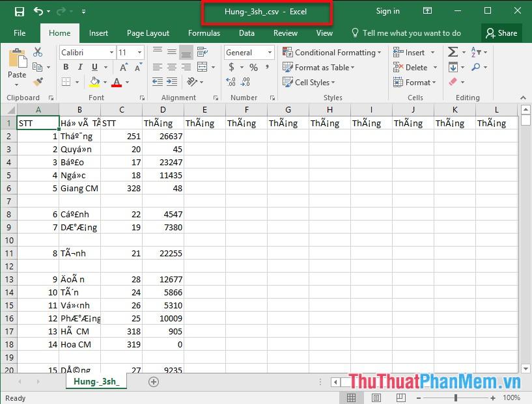Open the Conditional Formatting dropdown
The width and height of the screenshot is (532, 404).
point(332,52)
